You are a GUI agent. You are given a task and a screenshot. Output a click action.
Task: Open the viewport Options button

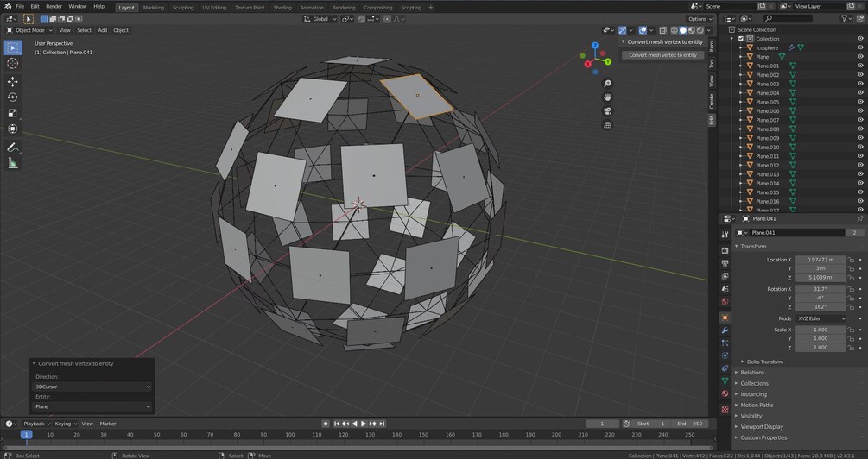pos(700,19)
